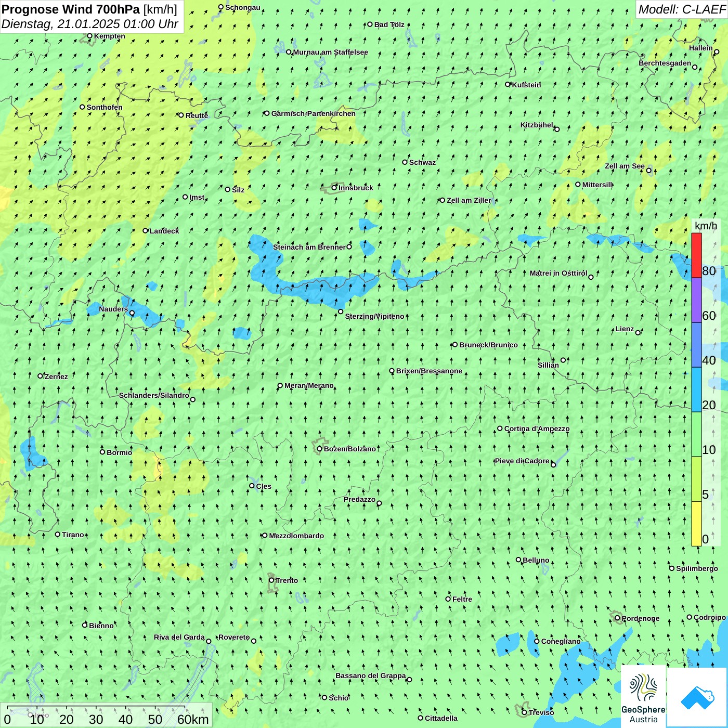Click the Zell am See marker circle
The image size is (728, 728).
coord(648,171)
